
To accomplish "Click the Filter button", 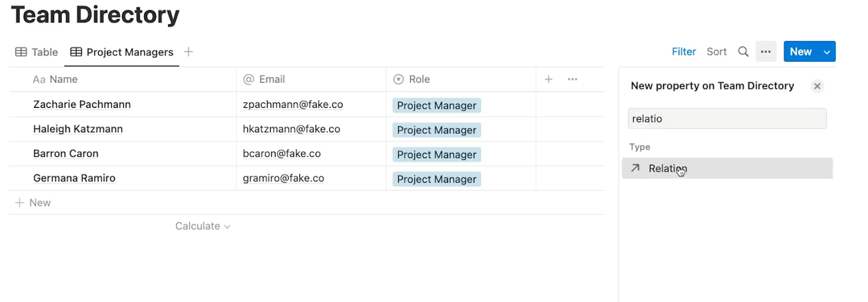I will point(684,52).
